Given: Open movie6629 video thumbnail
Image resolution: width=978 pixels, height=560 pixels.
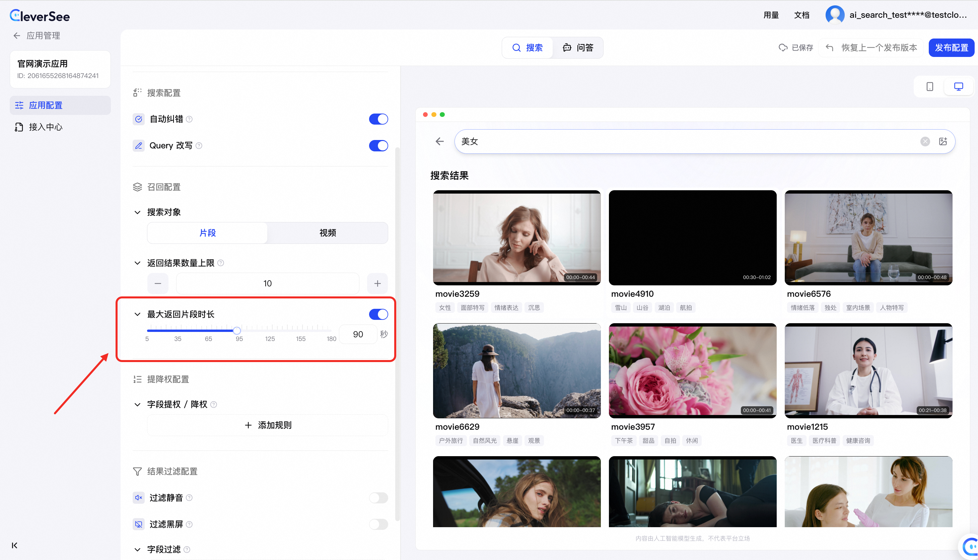Looking at the screenshot, I should click(x=516, y=371).
